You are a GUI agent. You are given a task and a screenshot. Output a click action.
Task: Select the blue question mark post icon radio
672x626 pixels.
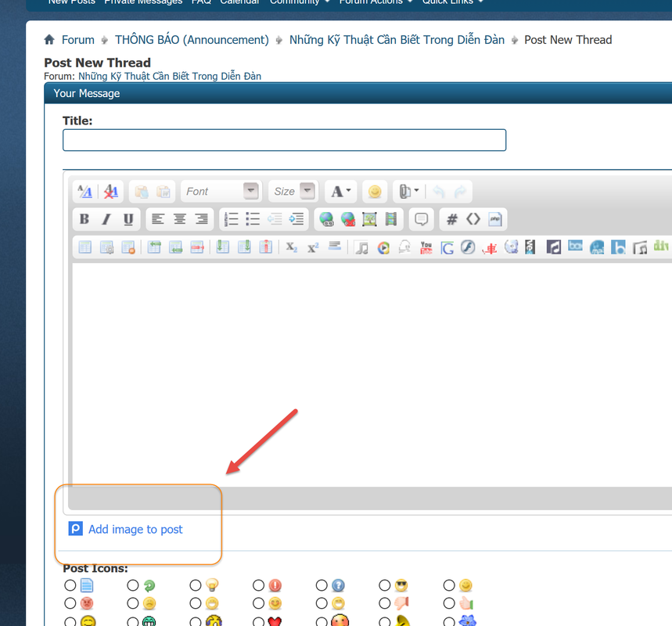point(322,585)
